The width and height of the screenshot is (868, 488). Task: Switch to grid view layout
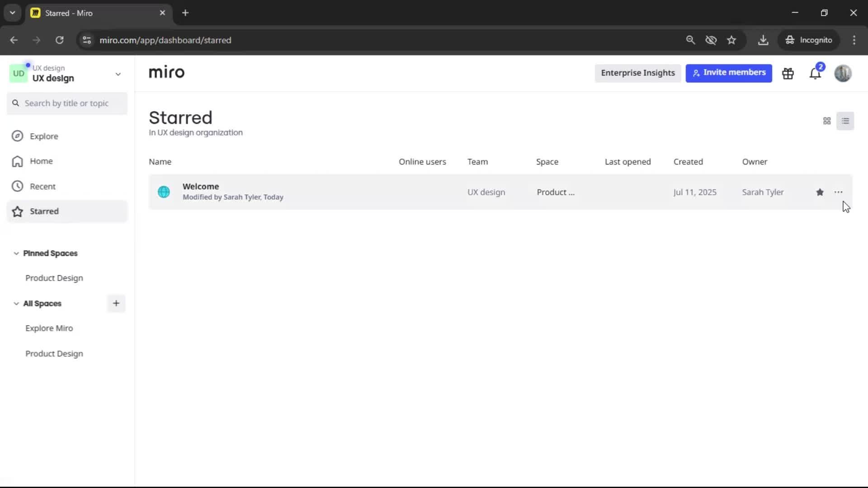pyautogui.click(x=827, y=121)
